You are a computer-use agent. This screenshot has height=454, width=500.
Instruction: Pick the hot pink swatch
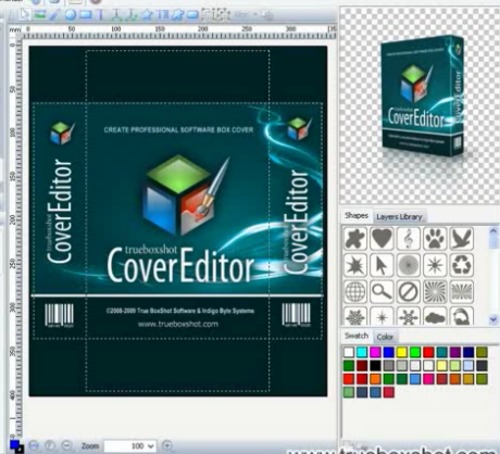pos(429,379)
